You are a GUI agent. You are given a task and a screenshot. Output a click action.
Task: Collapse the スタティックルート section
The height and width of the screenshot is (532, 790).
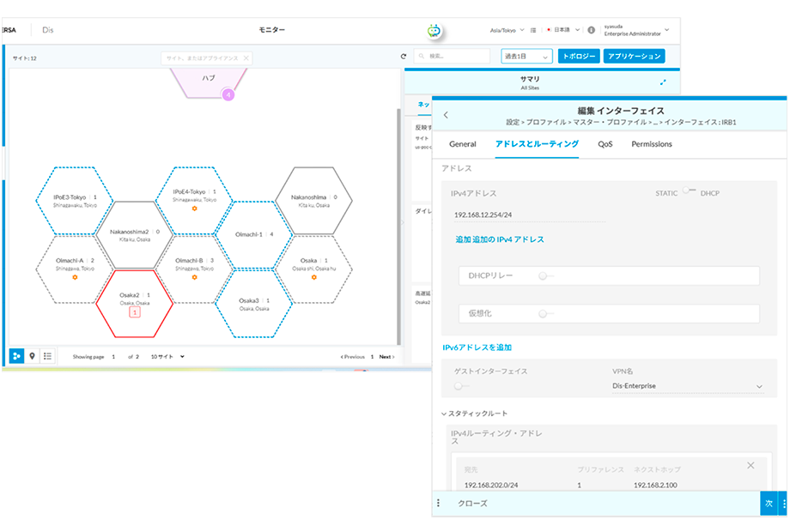445,414
